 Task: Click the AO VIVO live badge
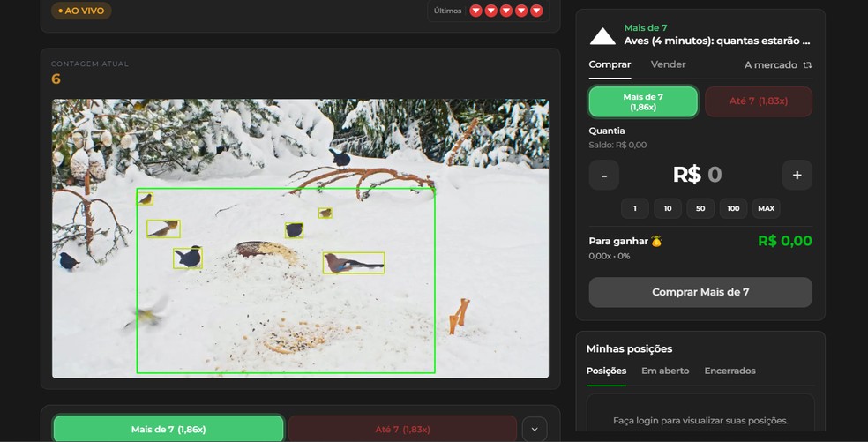tap(81, 11)
